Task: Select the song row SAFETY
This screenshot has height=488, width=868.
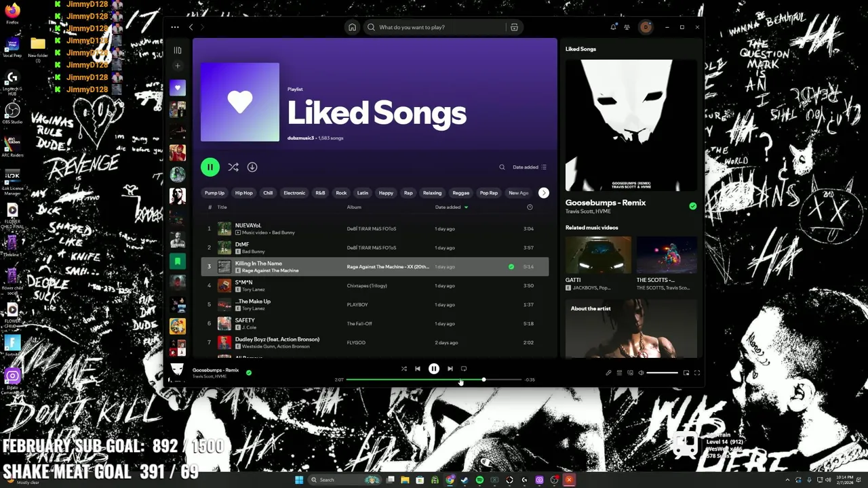Action: 374,323
